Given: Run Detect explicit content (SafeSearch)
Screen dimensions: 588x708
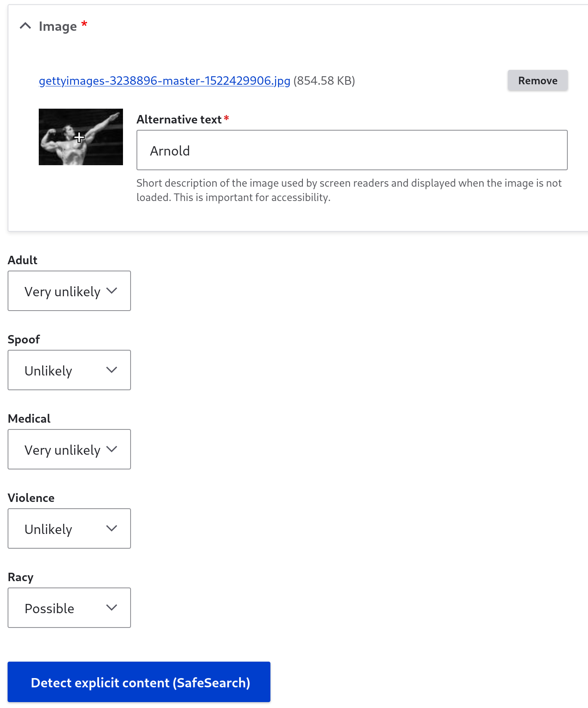Looking at the screenshot, I should pos(139,682).
